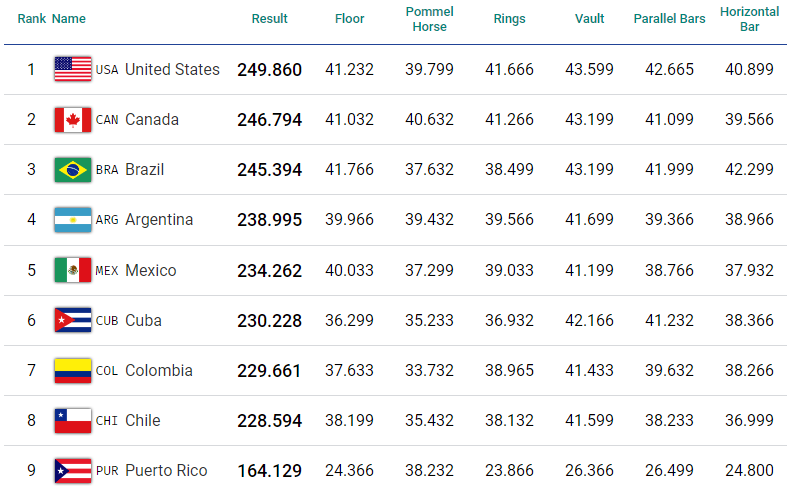Click Brazil's total result 245.394
Image resolution: width=788 pixels, height=494 pixels.
269,170
